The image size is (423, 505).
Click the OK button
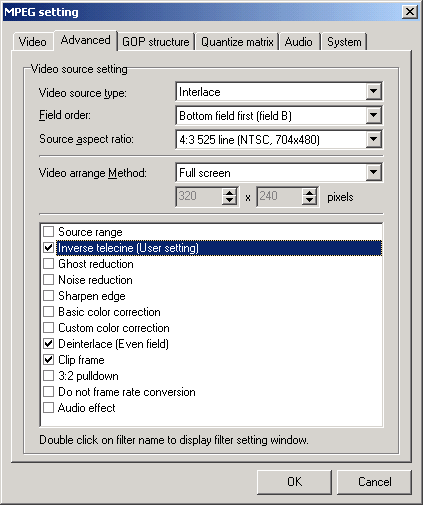tap(294, 482)
